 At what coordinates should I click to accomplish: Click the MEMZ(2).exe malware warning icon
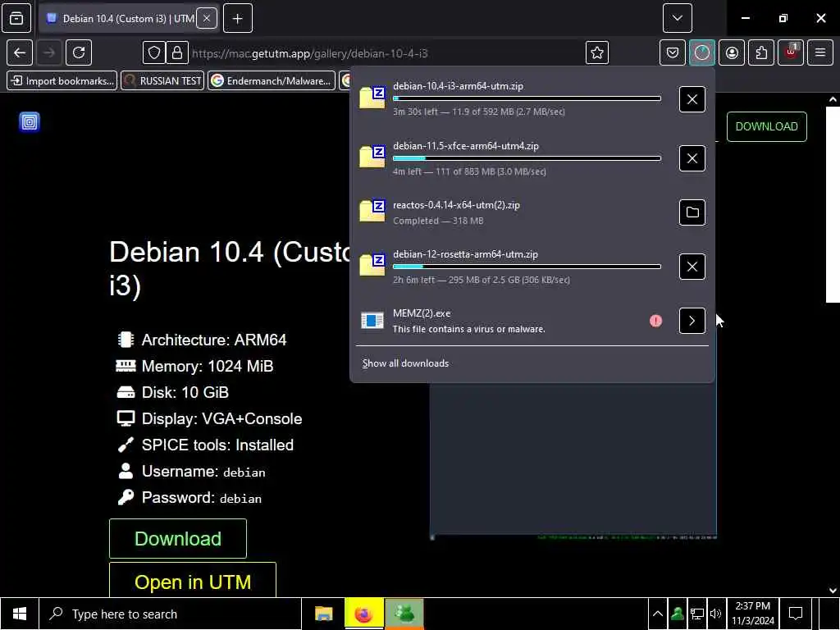click(x=655, y=321)
